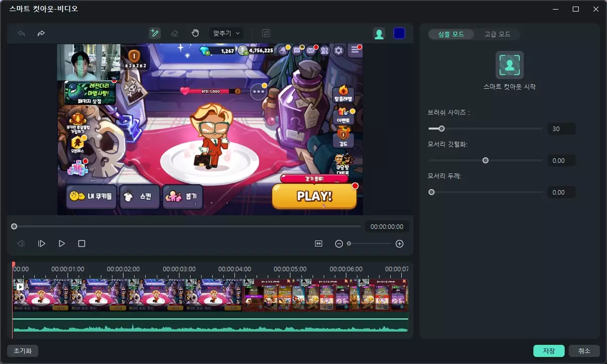Stop the video playback
The width and height of the screenshot is (607, 364).
click(82, 244)
